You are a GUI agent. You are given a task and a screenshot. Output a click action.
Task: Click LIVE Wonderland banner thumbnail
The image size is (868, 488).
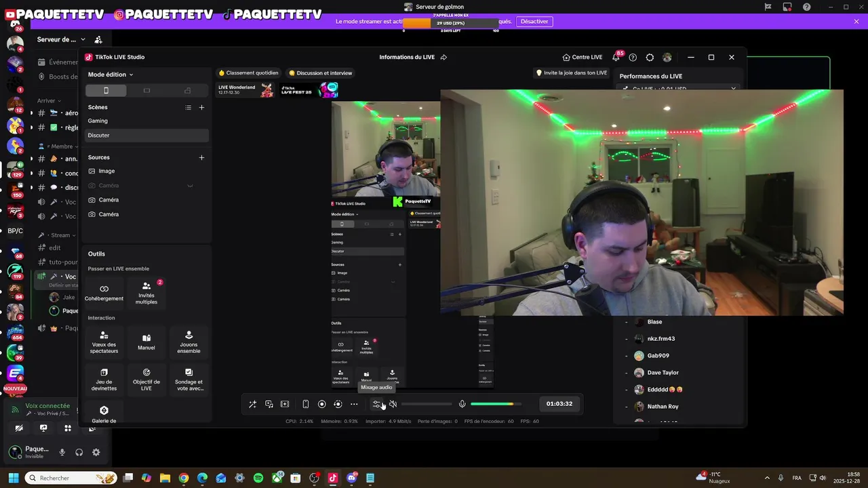[x=245, y=89]
